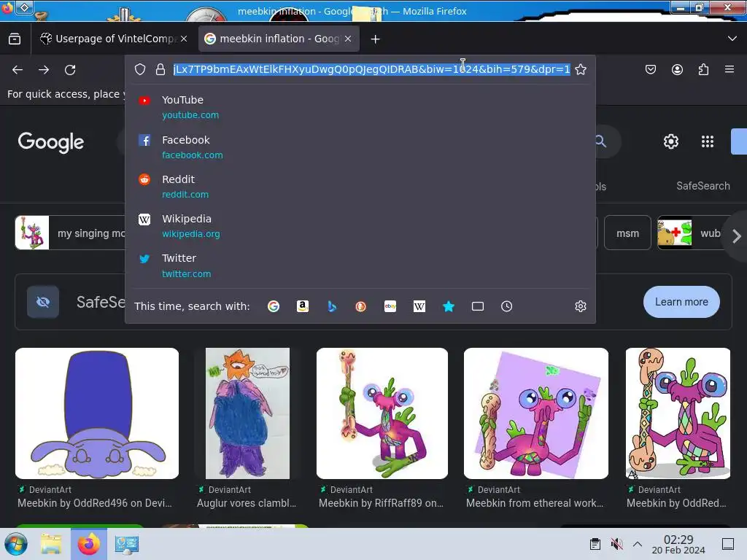
Task: Search only in bookmarks star icon
Action: click(449, 306)
